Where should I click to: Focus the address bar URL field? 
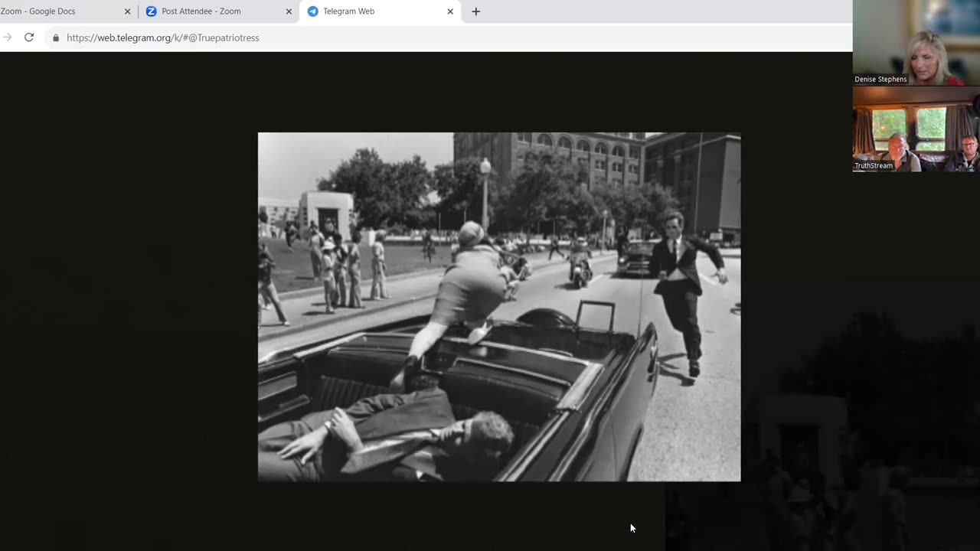point(448,37)
